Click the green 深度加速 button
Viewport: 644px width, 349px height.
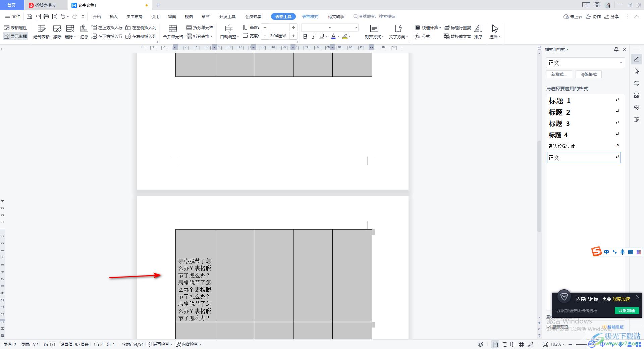tap(627, 310)
